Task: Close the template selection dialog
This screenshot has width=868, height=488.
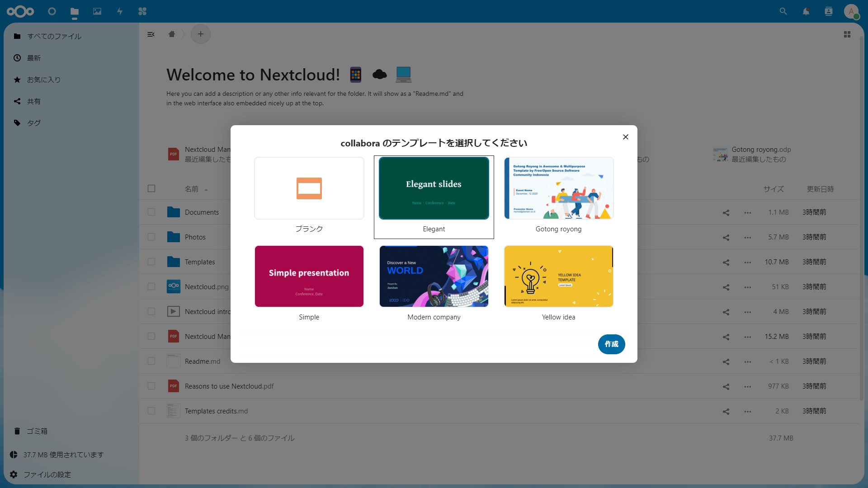Action: click(625, 137)
